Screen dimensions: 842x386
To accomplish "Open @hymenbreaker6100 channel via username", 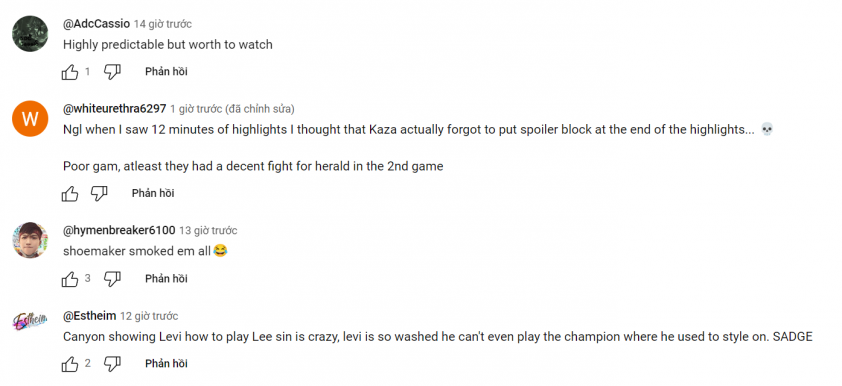I will click(119, 230).
